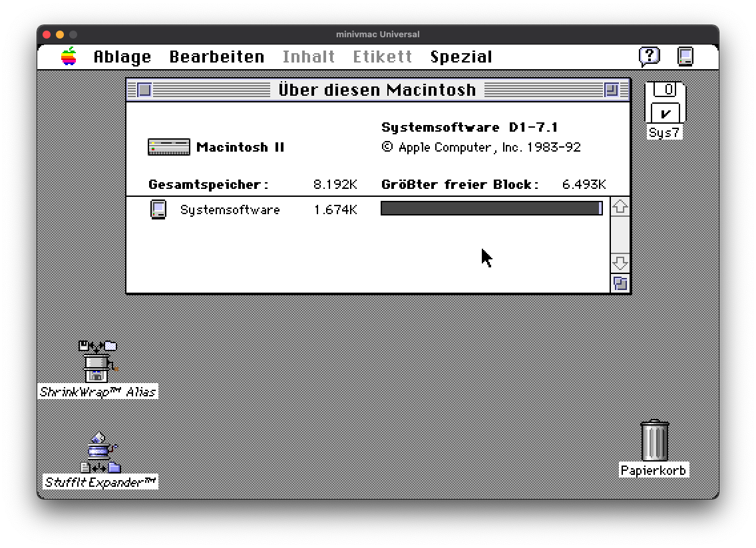Click the window size box
756x548 pixels.
coord(620,283)
